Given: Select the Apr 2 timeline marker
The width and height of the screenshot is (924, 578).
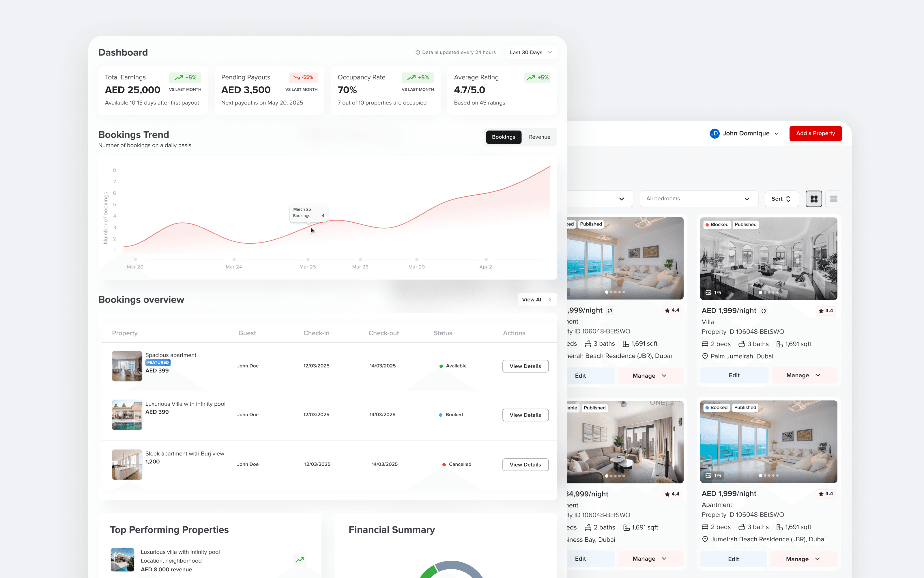Looking at the screenshot, I should (486, 259).
